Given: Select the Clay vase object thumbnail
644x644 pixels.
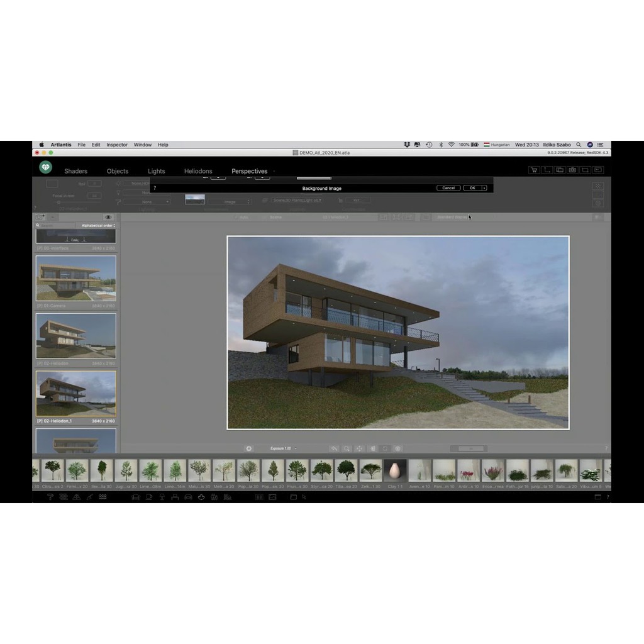Looking at the screenshot, I should (395, 470).
